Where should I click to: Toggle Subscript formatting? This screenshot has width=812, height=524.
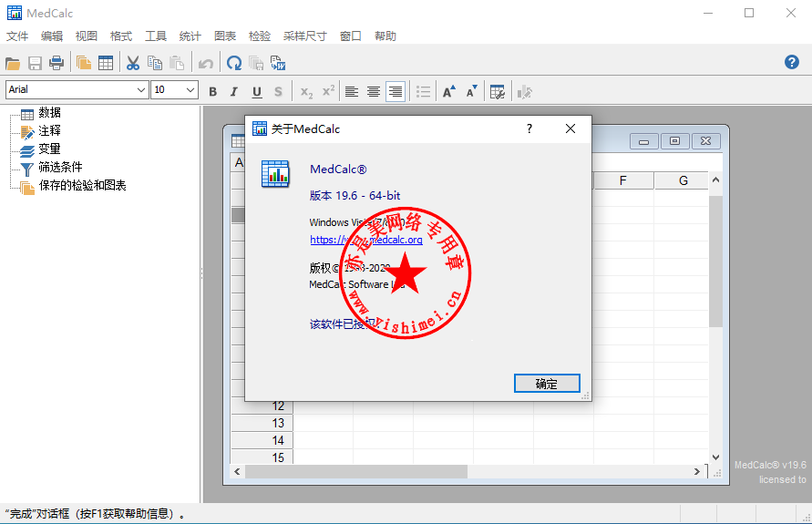306,92
